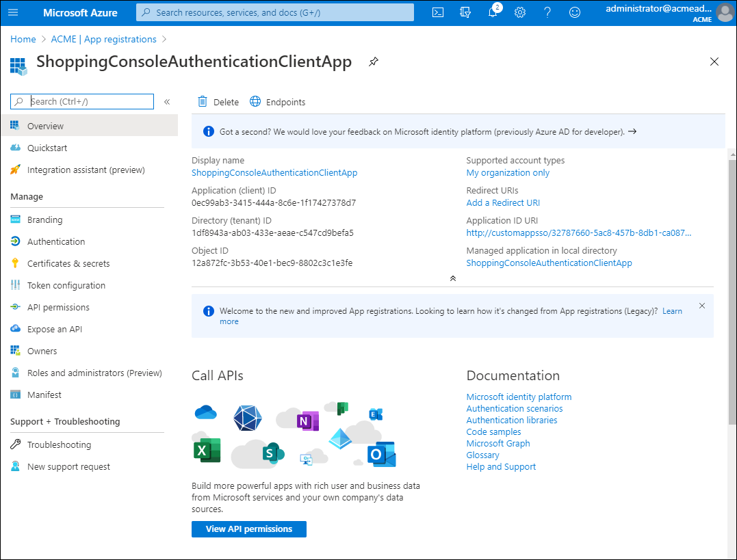Open the Directory + subscription filter icon
The width and height of the screenshot is (737, 560).
point(465,12)
